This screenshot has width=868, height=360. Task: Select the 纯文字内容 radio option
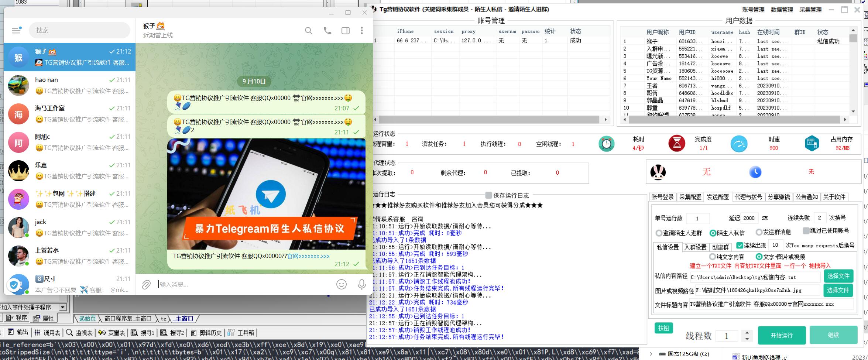(712, 257)
